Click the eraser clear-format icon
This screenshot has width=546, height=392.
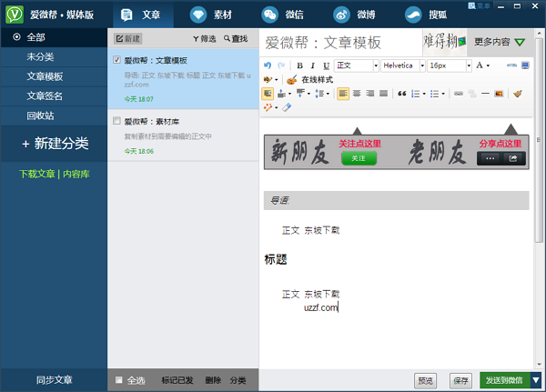click(x=287, y=107)
